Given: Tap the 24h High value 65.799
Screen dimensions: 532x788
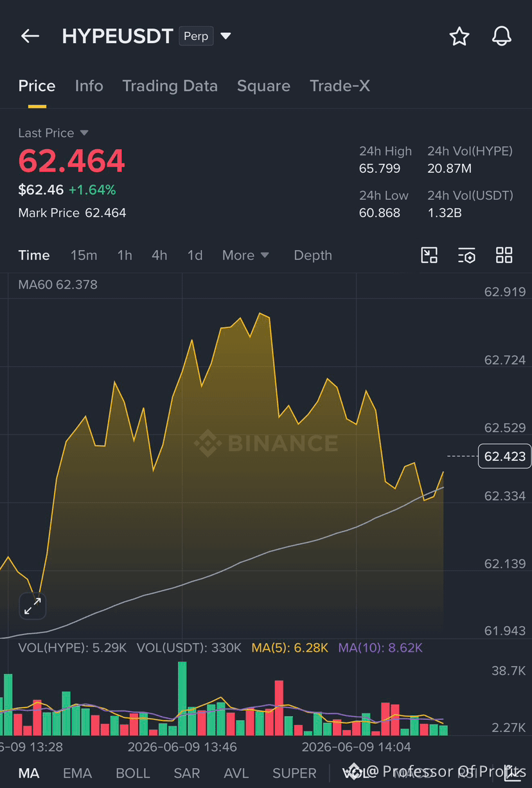Looking at the screenshot, I should tap(380, 168).
